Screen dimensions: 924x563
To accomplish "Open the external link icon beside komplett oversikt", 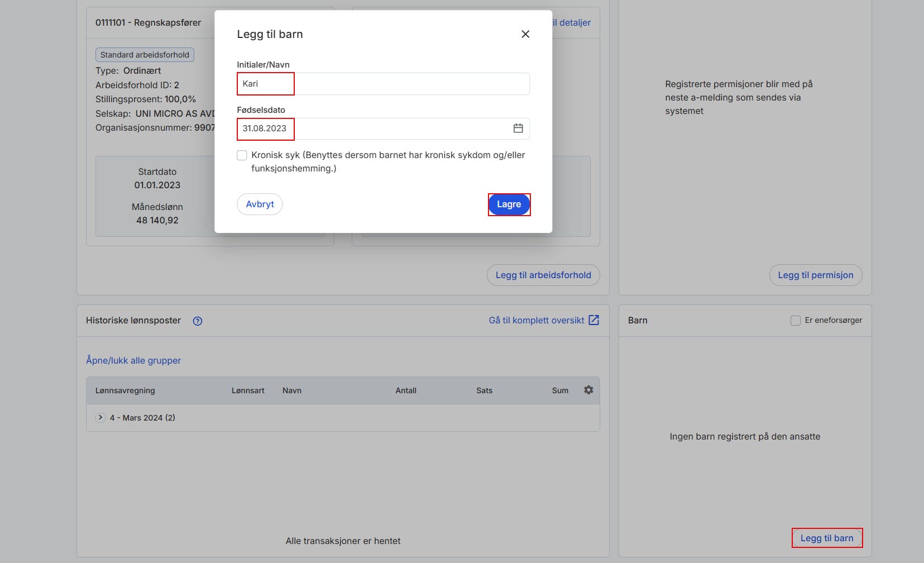I will click(594, 320).
